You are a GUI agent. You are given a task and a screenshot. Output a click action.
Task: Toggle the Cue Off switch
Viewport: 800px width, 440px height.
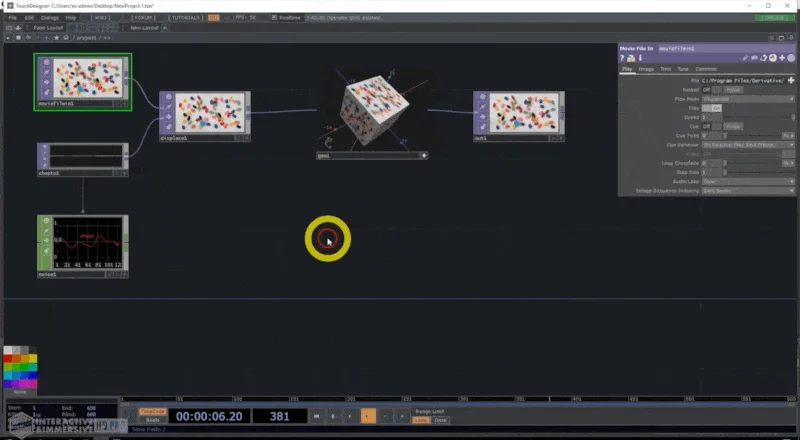[x=712, y=127]
